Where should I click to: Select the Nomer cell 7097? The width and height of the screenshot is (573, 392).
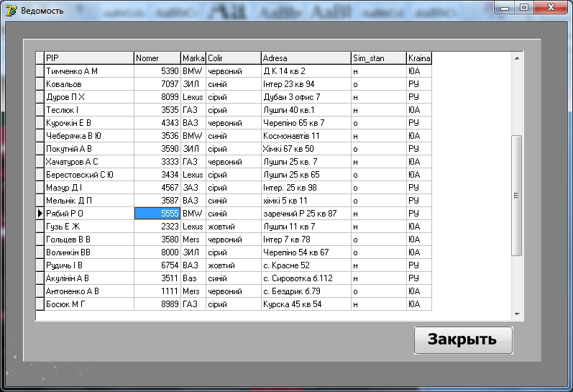coord(157,84)
